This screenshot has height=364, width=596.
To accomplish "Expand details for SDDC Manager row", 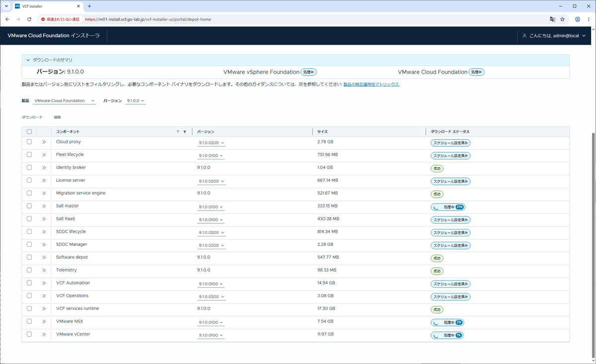I will pos(44,245).
